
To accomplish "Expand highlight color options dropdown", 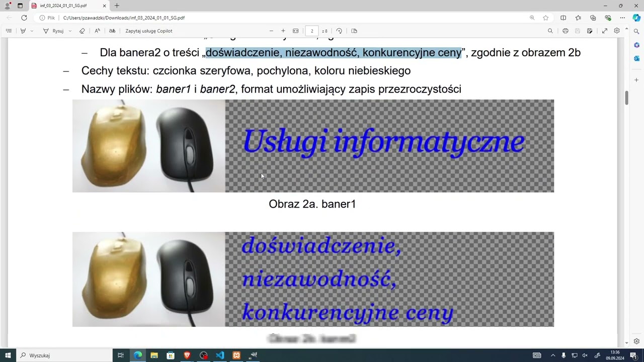I will click(32, 31).
